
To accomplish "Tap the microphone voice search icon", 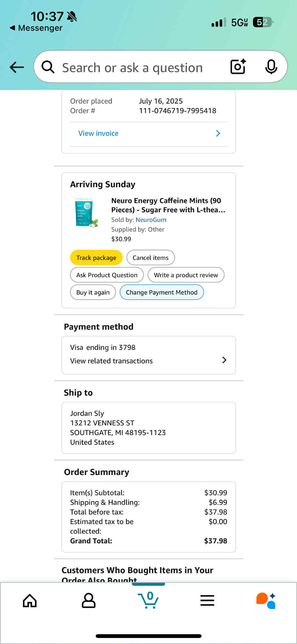I will (271, 67).
